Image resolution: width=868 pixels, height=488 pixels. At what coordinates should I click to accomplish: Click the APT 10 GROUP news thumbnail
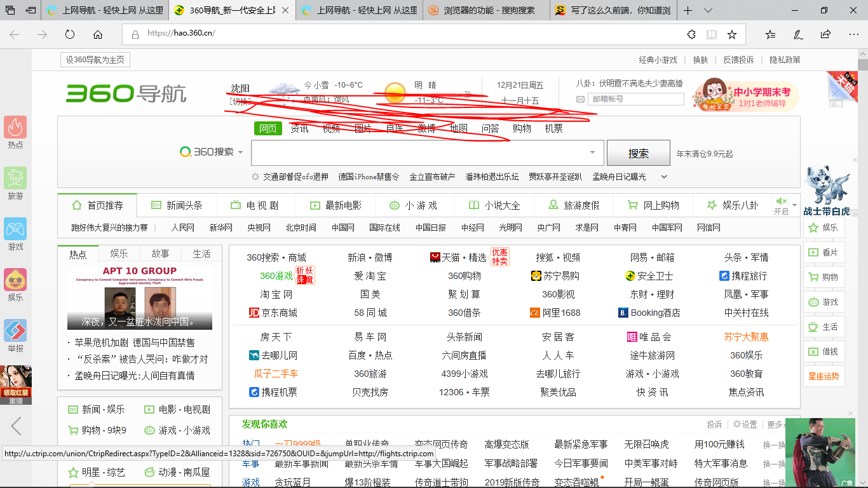click(140, 297)
